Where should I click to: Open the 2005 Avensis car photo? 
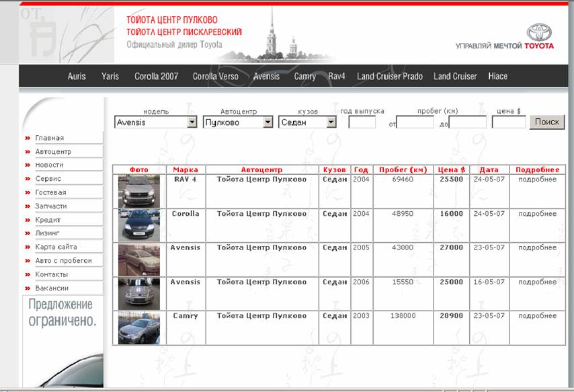[139, 260]
